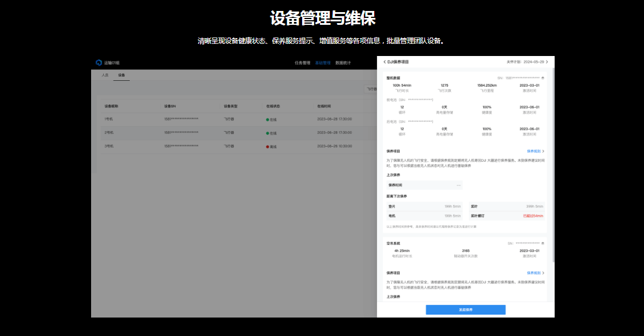644x336 pixels.
Task: Click the red offline status dot for 3号机
Action: point(268,147)
